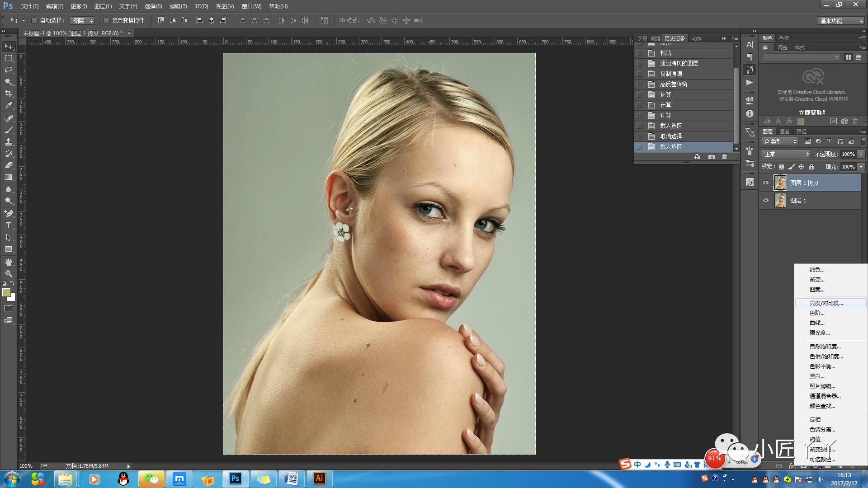Select the Rectangular Marquee tool
868x488 pixels.
pyautogui.click(x=9, y=58)
